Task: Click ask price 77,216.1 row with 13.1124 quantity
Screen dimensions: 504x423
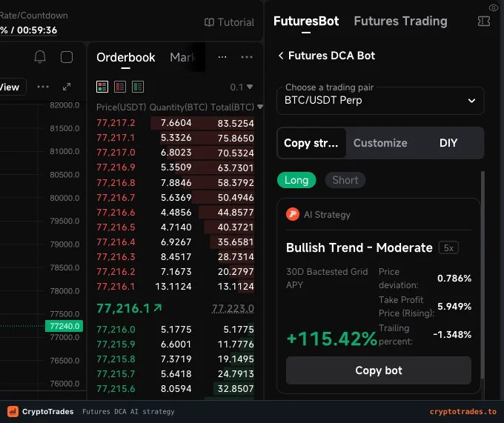Action: 175,286
